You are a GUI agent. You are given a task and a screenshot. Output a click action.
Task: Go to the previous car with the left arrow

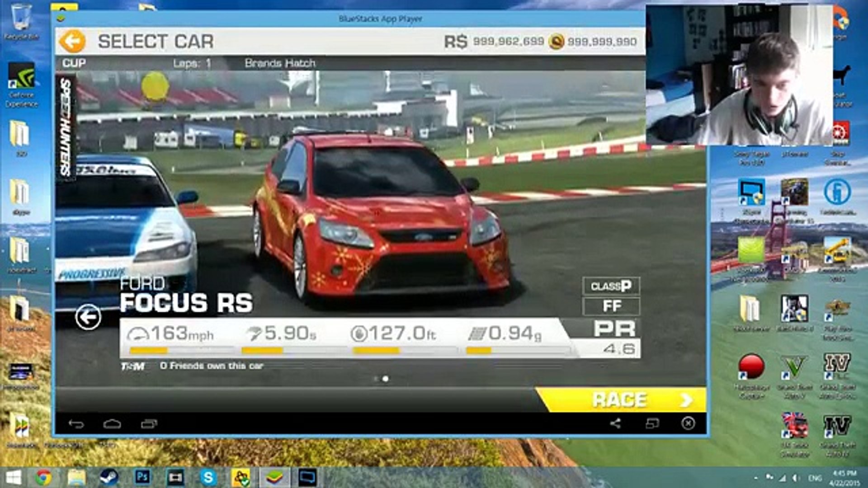click(x=88, y=317)
